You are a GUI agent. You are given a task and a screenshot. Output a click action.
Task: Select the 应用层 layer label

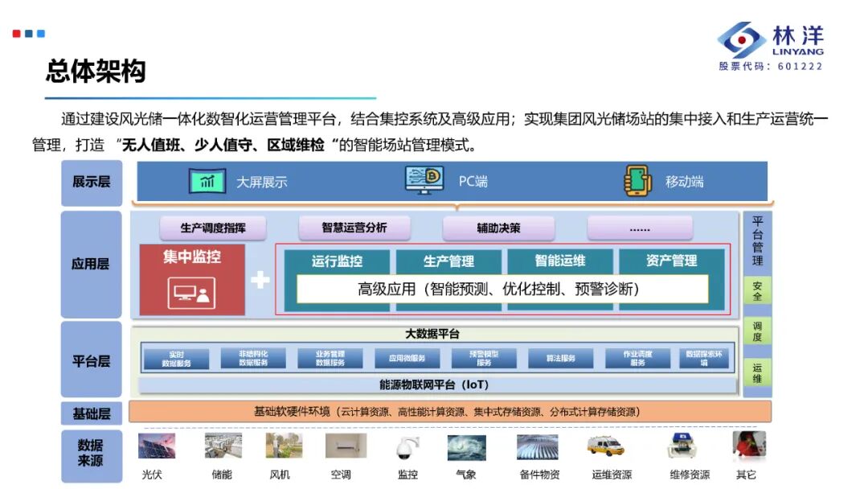[x=92, y=264]
